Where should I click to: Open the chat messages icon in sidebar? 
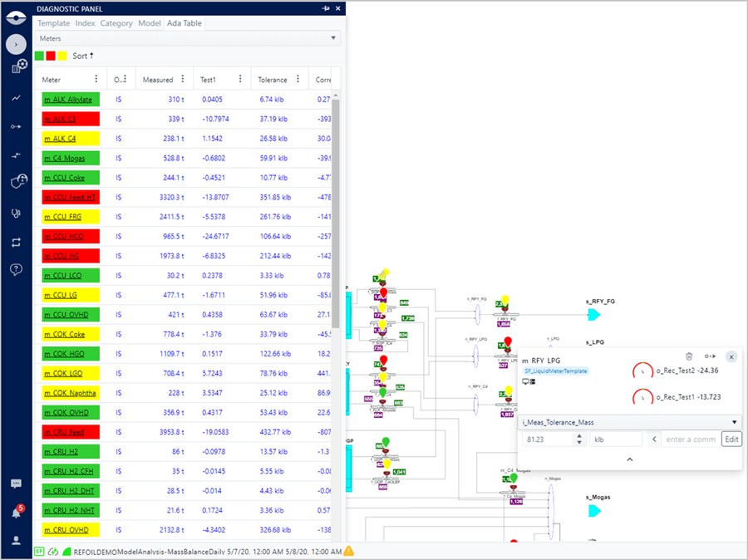16,484
